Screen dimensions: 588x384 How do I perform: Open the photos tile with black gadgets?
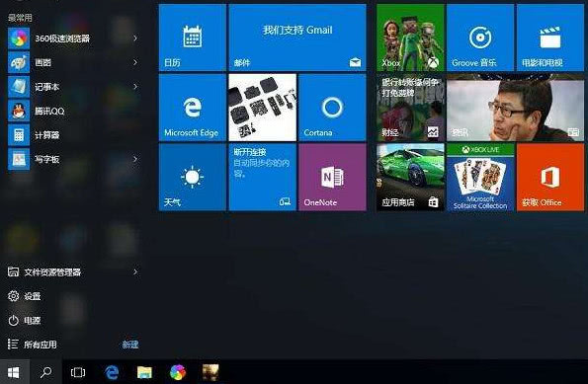coord(263,108)
